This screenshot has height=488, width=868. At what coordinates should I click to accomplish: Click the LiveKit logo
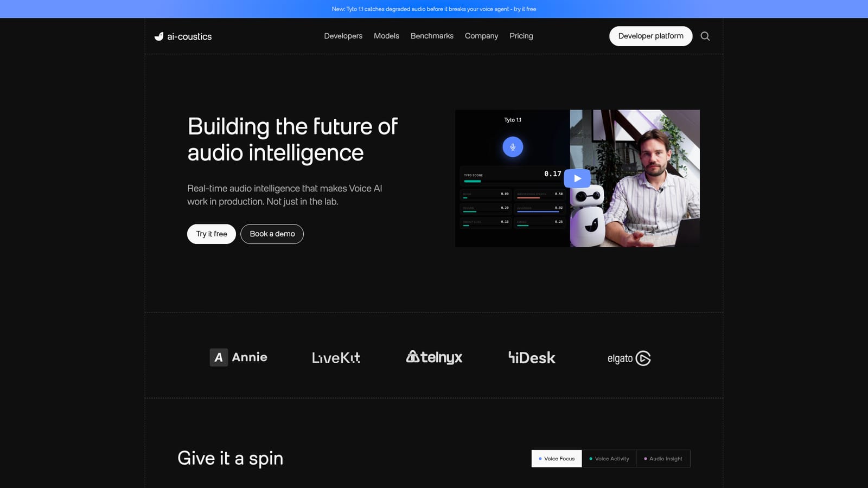click(336, 358)
